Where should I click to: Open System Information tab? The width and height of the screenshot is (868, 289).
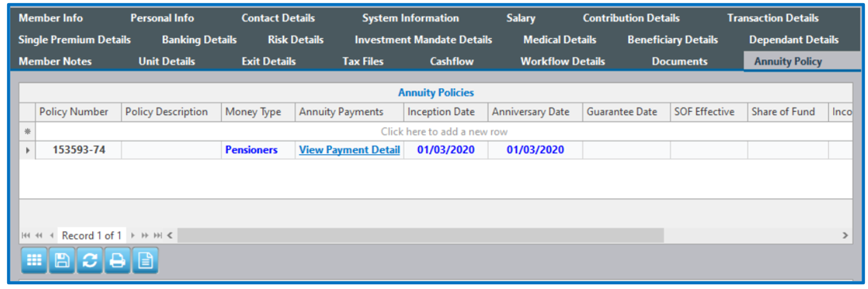tap(410, 18)
